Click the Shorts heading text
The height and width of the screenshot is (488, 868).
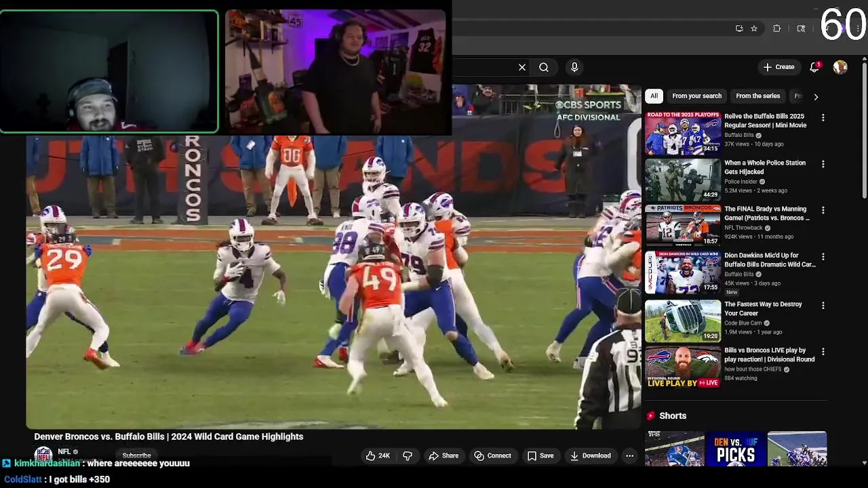tap(673, 415)
